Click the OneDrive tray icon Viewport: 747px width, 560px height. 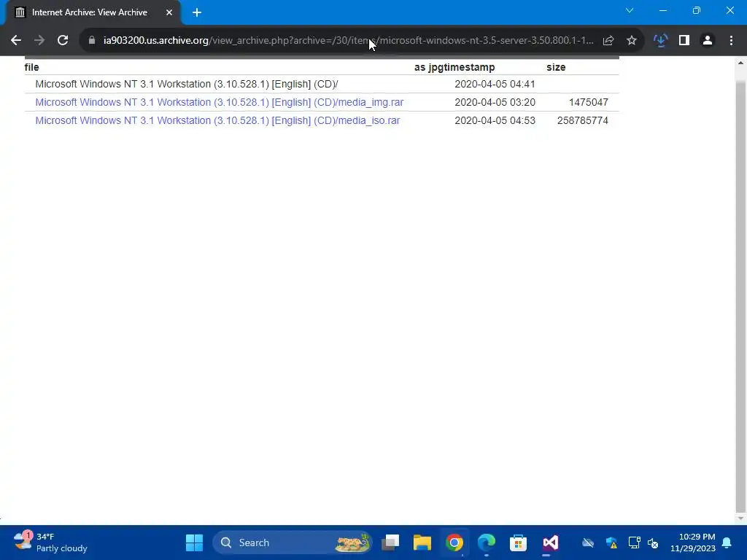588,542
